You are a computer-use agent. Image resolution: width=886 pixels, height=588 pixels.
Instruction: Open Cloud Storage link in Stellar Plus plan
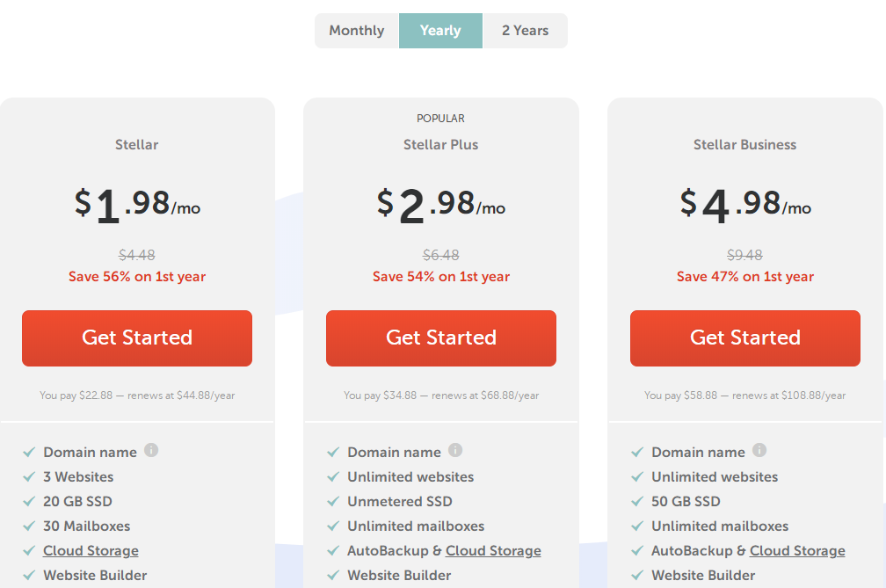[x=493, y=551]
